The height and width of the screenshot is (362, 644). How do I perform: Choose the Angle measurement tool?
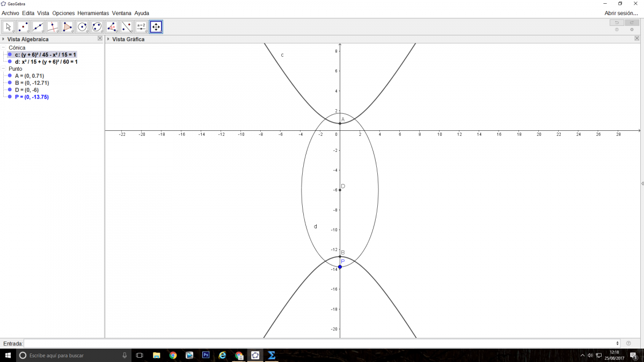click(112, 27)
